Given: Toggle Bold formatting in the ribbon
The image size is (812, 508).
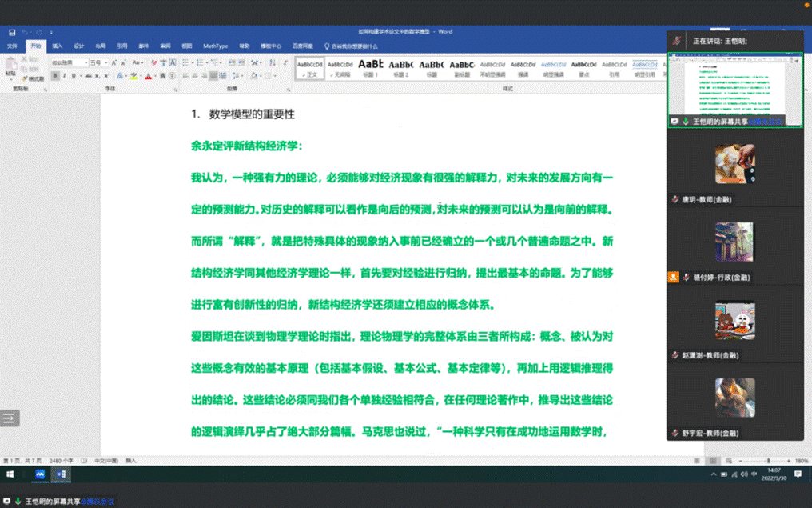Looking at the screenshot, I should coord(55,76).
